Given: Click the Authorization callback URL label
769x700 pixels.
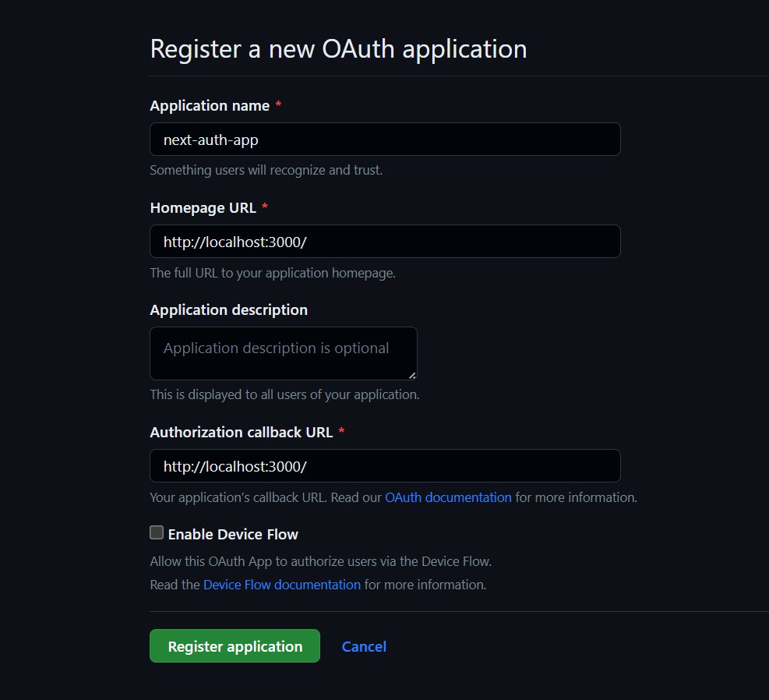Looking at the screenshot, I should coord(242,432).
